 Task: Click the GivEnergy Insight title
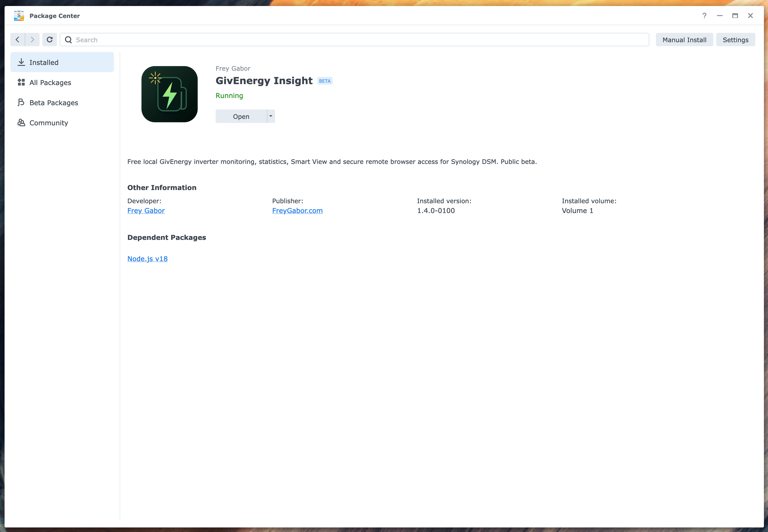pos(264,81)
